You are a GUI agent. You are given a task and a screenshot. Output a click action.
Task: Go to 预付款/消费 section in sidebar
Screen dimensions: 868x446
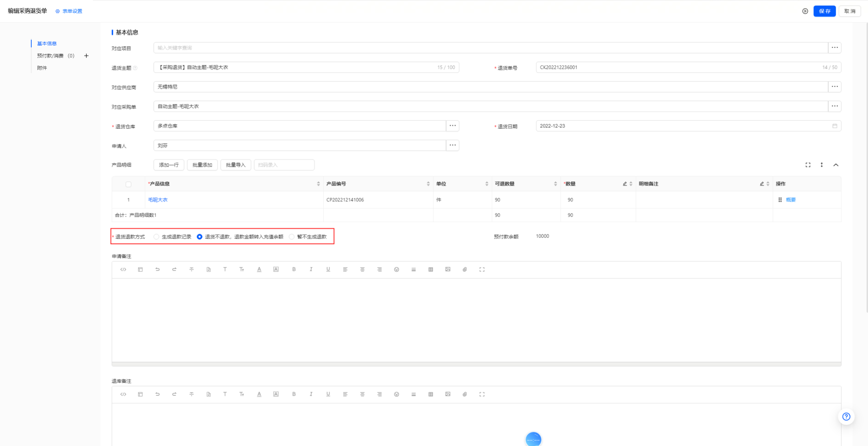(50, 56)
